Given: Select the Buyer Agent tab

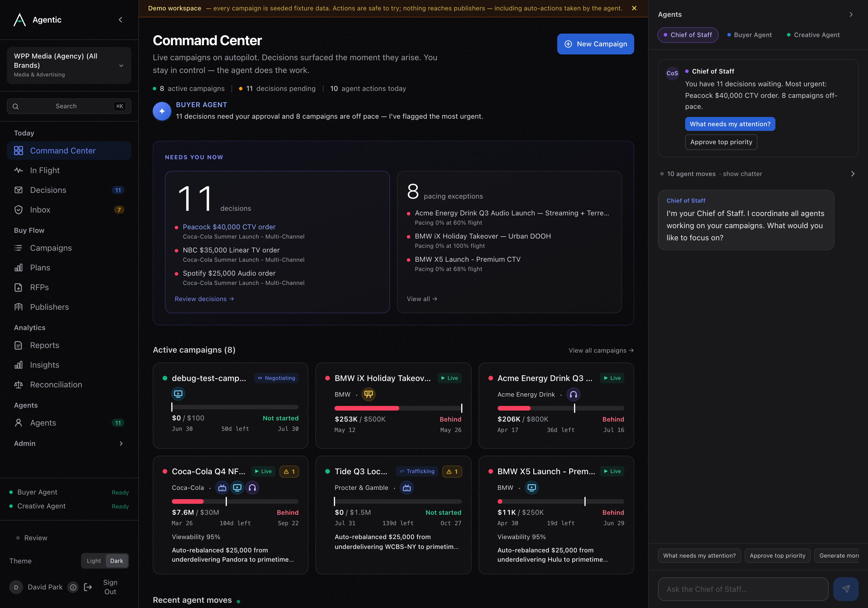Looking at the screenshot, I should [x=749, y=35].
